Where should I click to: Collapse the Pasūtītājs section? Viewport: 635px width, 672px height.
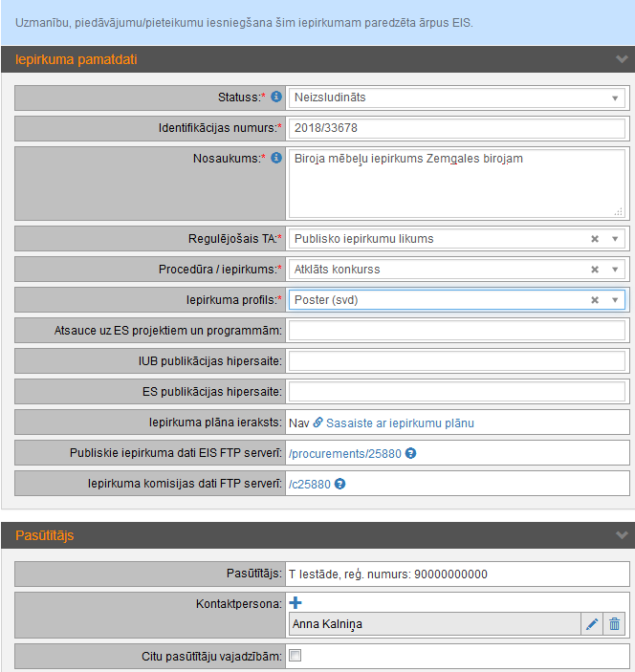pyautogui.click(x=622, y=535)
